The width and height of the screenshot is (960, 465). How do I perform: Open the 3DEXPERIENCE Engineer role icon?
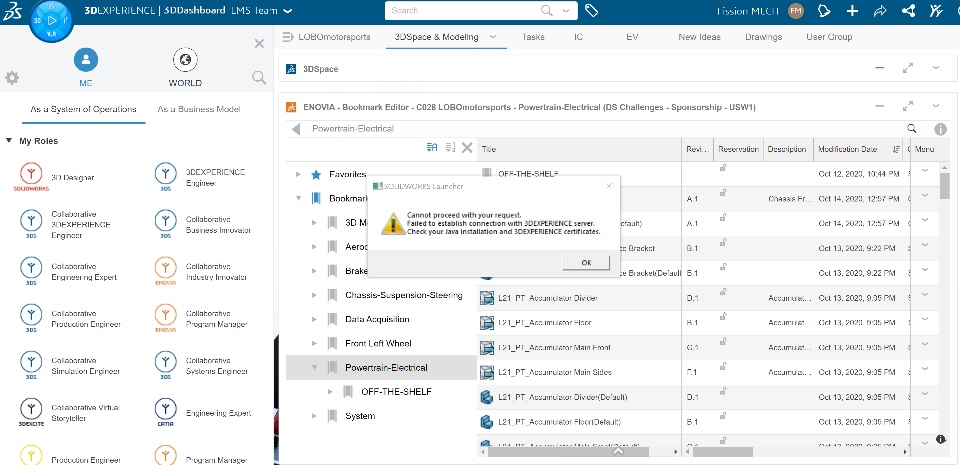pos(165,177)
